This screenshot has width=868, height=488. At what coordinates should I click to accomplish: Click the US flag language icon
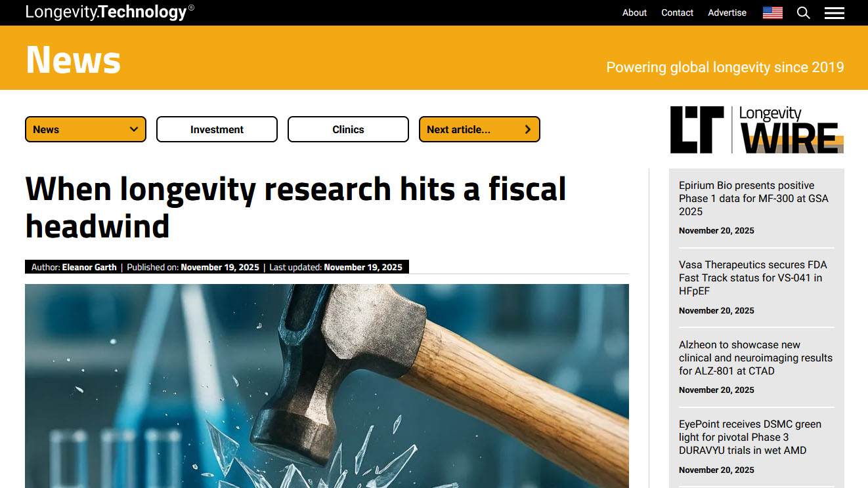pos(772,12)
